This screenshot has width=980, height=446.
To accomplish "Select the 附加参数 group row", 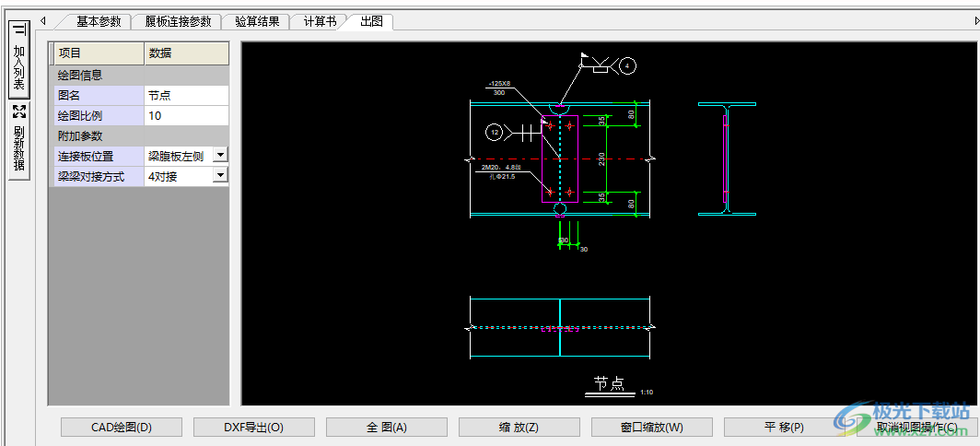I will coord(141,135).
